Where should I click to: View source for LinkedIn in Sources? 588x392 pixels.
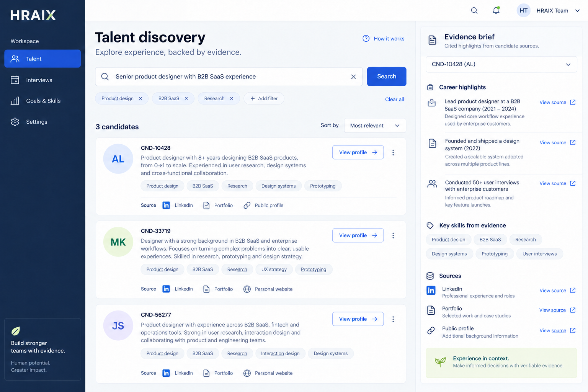pos(557,291)
